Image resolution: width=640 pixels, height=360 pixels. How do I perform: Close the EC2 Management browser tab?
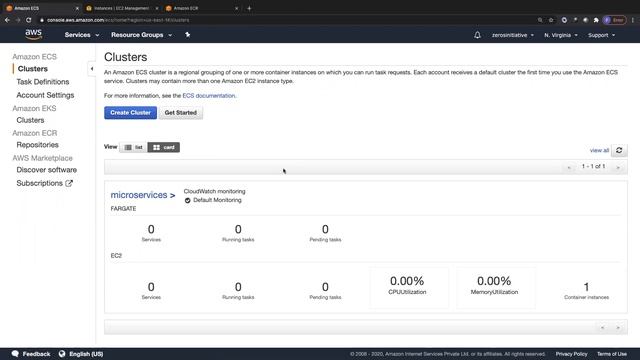(157, 8)
